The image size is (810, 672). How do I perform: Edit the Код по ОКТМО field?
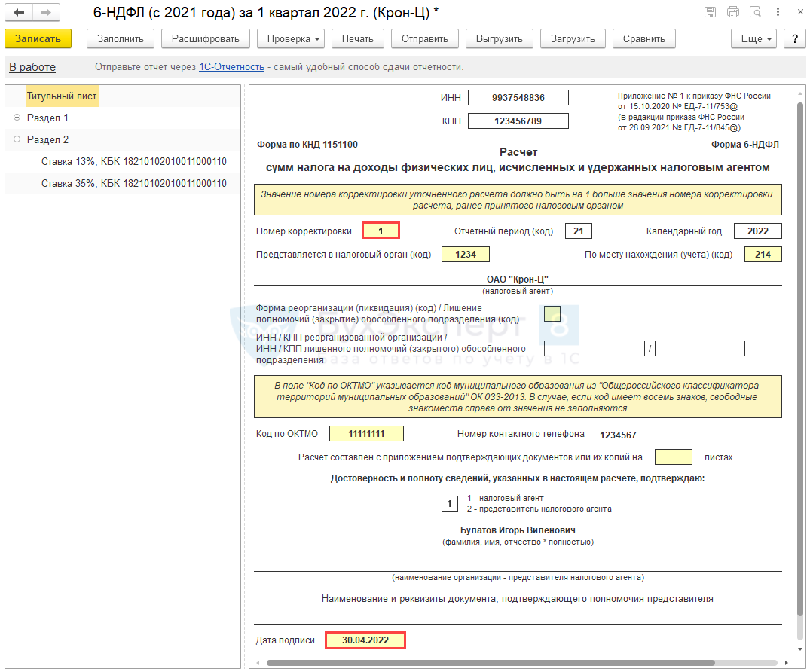366,433
